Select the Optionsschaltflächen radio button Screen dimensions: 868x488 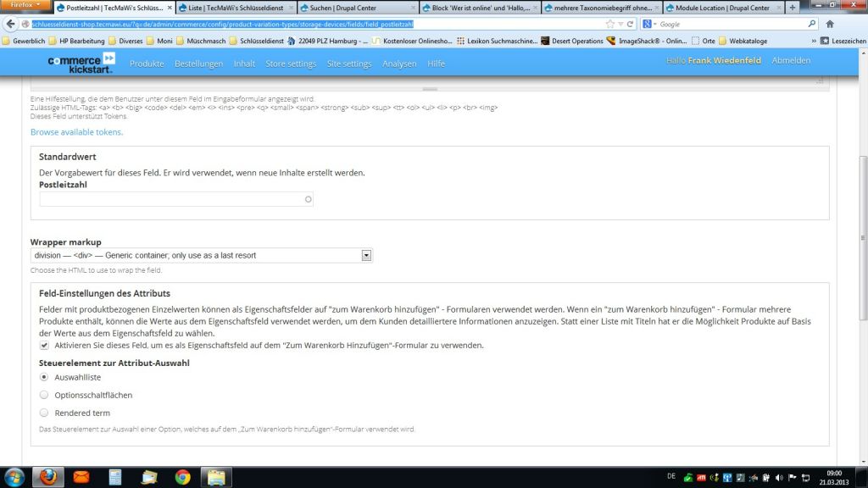coord(44,395)
